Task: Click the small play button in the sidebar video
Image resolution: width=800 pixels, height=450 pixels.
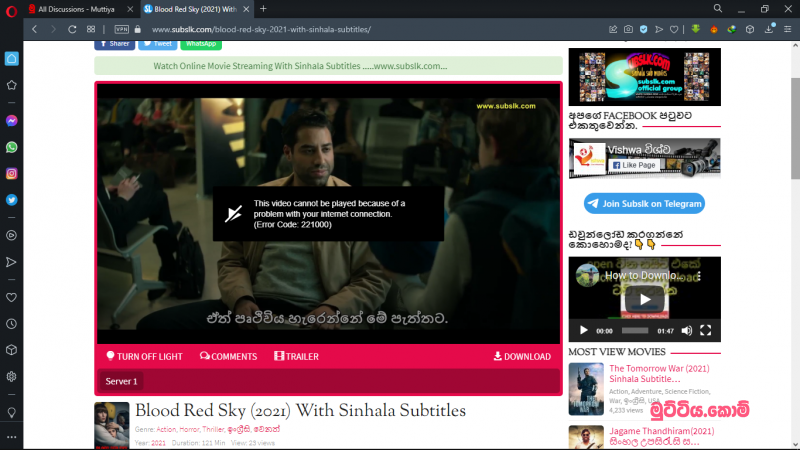Action: tap(584, 331)
